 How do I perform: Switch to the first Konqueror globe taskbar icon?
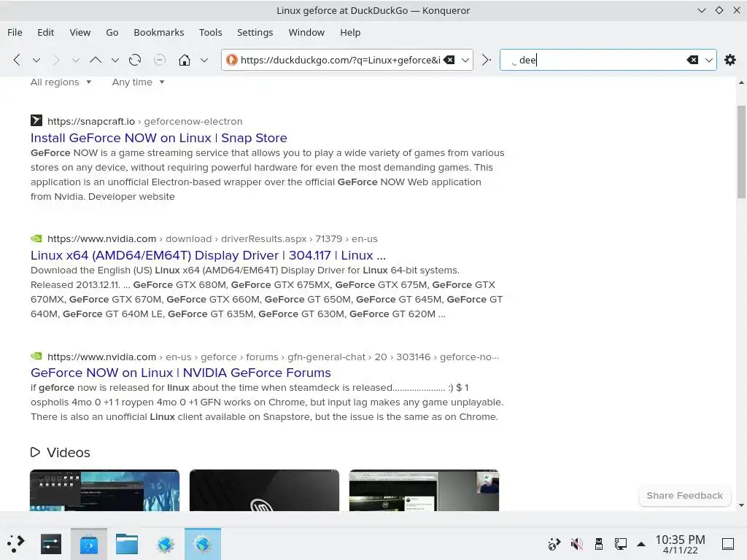click(x=165, y=544)
